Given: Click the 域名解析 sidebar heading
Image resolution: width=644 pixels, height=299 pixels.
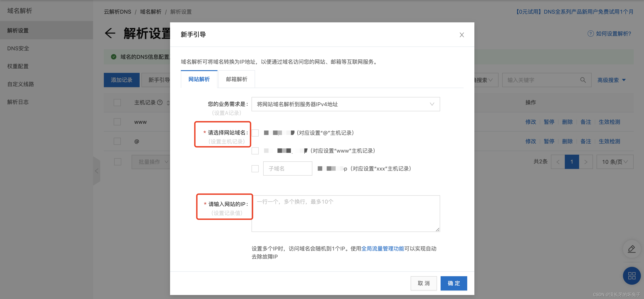Looking at the screenshot, I should tap(19, 11).
